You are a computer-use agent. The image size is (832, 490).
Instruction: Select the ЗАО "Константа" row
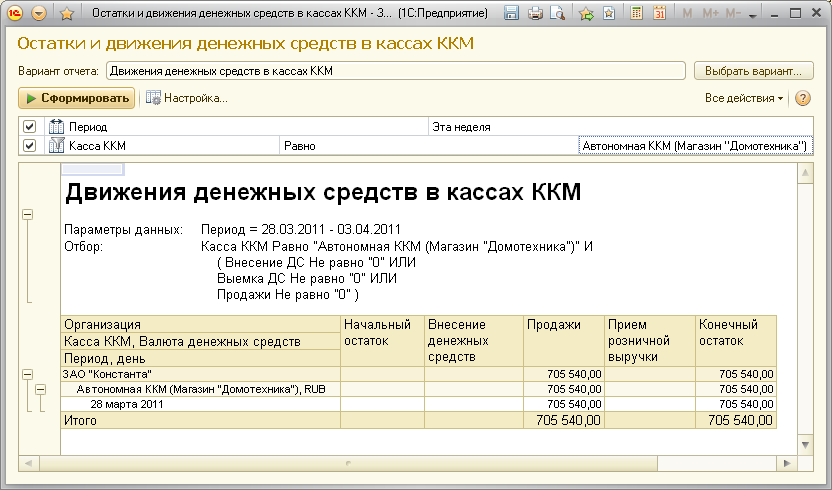point(201,374)
